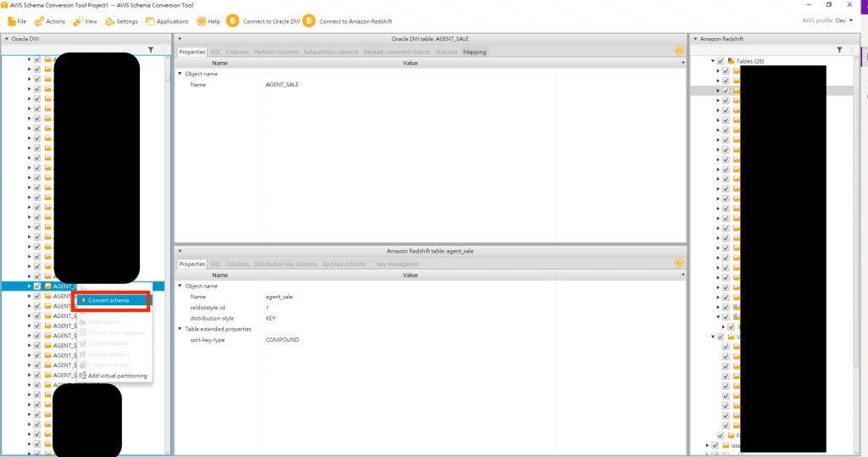Click the AWS Schema Conversion Tool title icon
The height and width of the screenshot is (457, 868).
pos(4,5)
